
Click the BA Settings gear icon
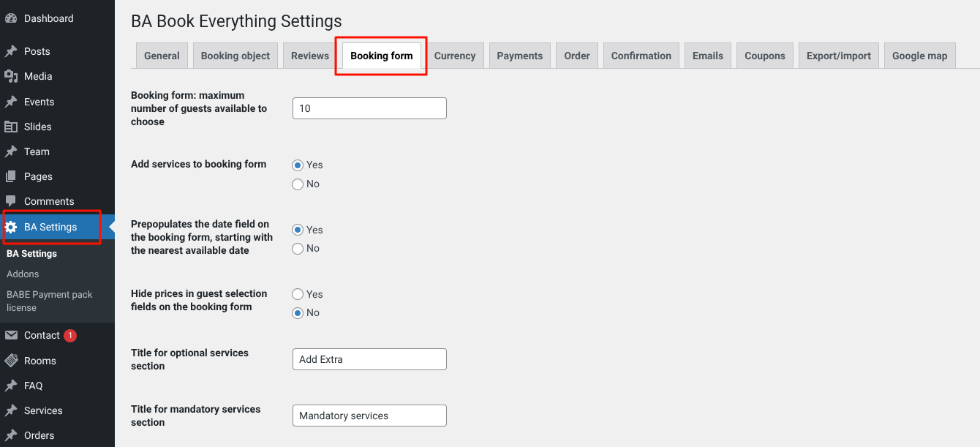11,228
